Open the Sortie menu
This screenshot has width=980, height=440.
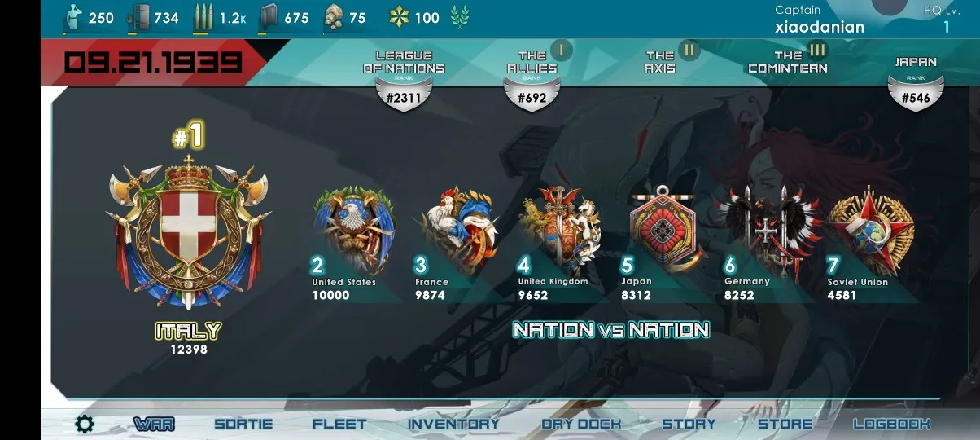tap(243, 424)
